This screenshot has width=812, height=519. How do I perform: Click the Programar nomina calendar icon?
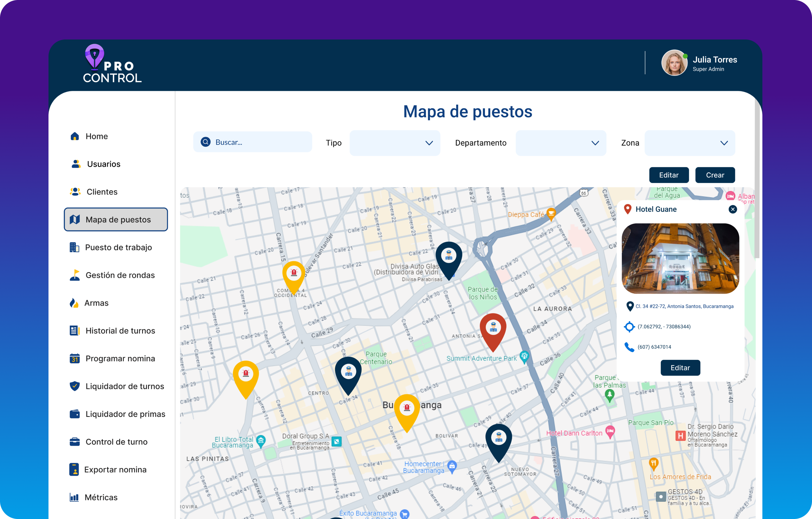pyautogui.click(x=74, y=359)
